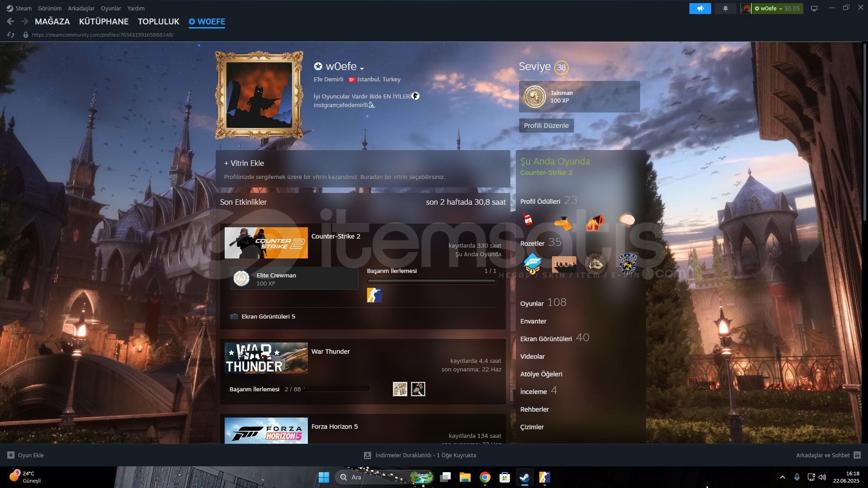Click the Elite Crewman badge icon
The height and width of the screenshot is (488, 868).
(x=241, y=279)
